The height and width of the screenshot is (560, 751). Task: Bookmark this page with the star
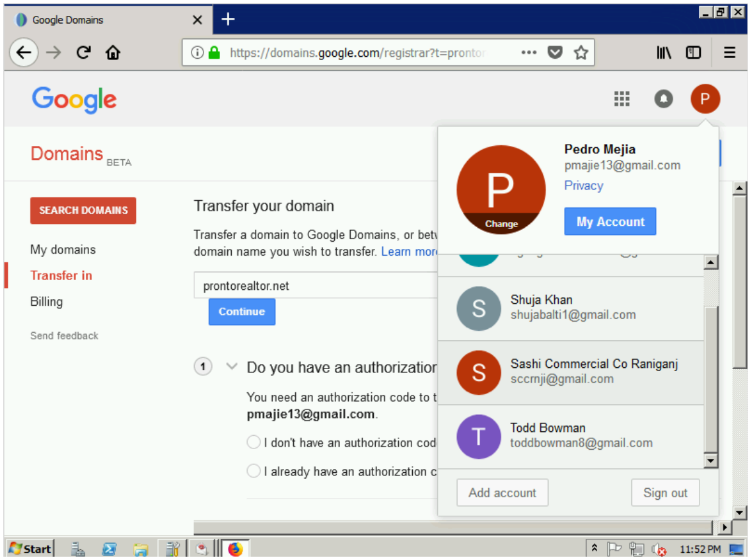tap(581, 52)
